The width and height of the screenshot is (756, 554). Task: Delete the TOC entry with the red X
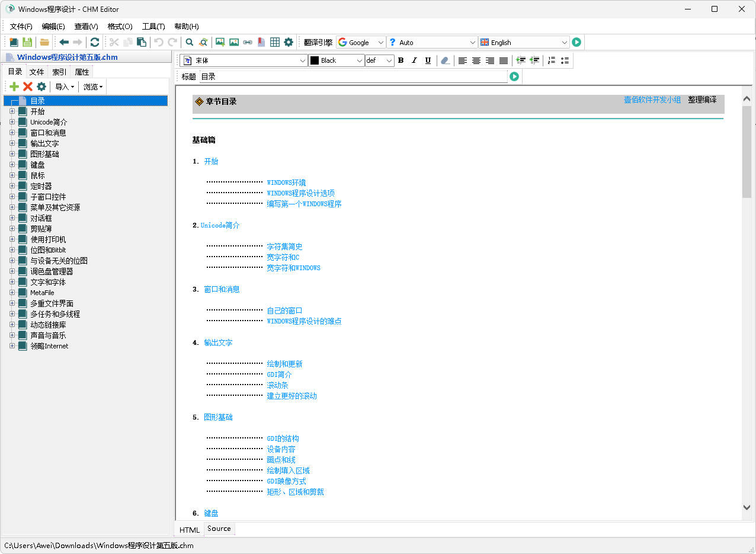[28, 87]
